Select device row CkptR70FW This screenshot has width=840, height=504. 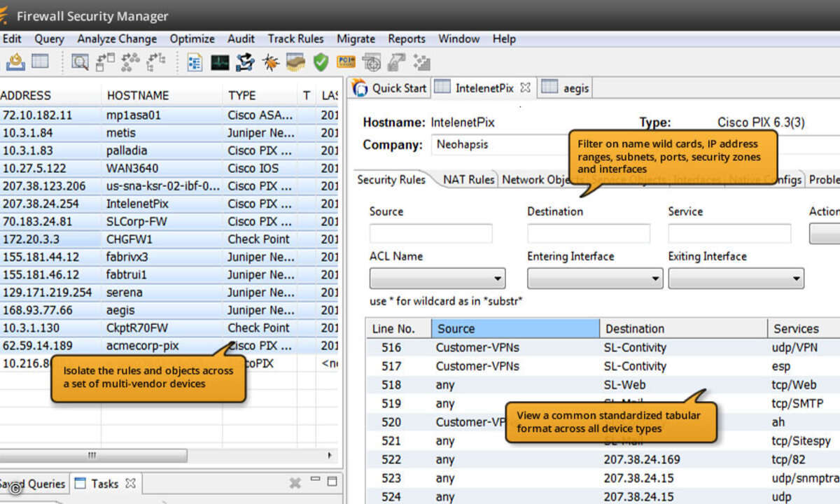169,328
